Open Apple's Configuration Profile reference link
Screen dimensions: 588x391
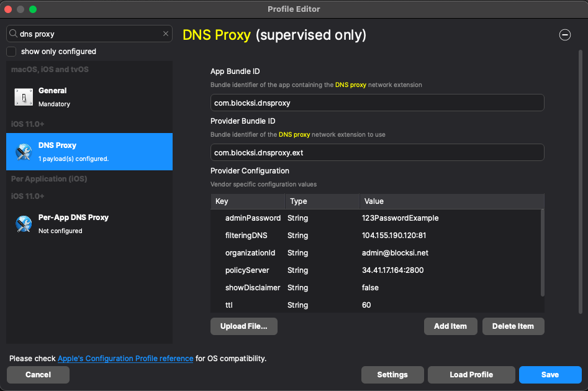125,359
